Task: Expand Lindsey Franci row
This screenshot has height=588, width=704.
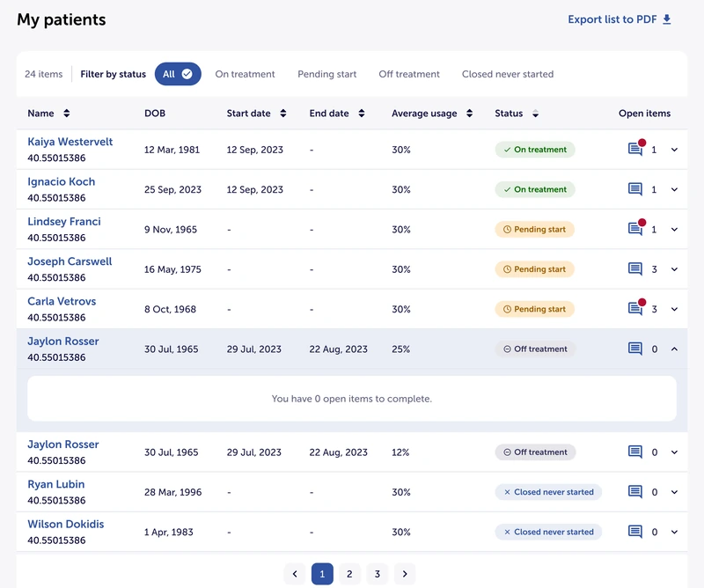Action: (674, 230)
